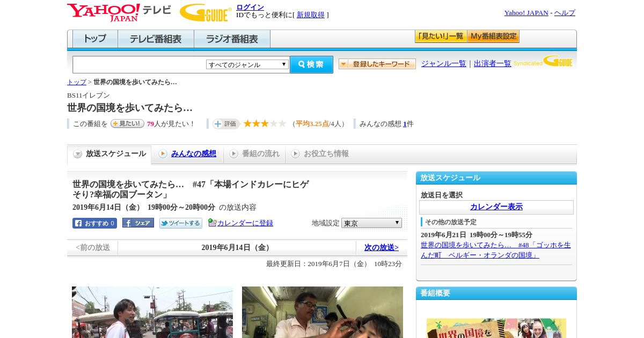
Task: Click カレンダーに登録 link
Action: point(245,223)
